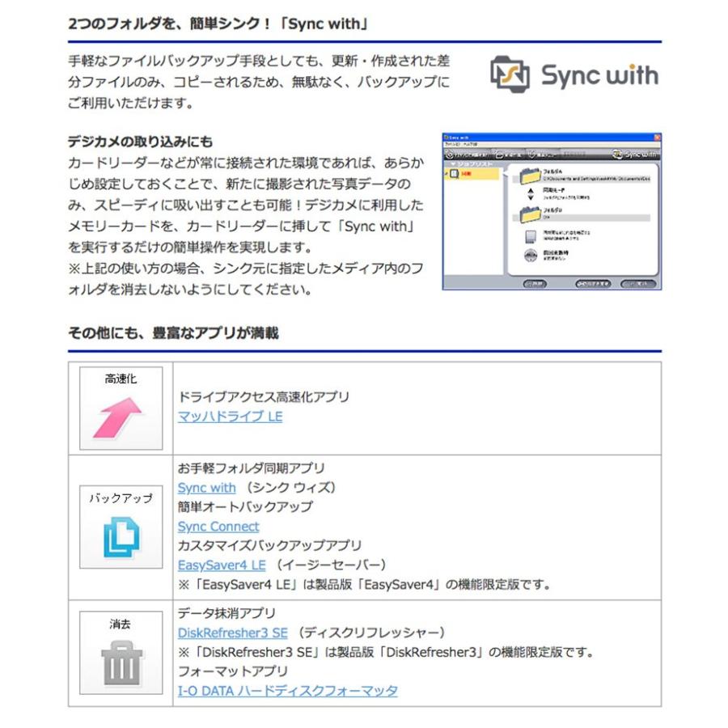Screen dimensions: 728x728
Task: Open the DiskRefresher3 SE link
Action: coord(232,633)
